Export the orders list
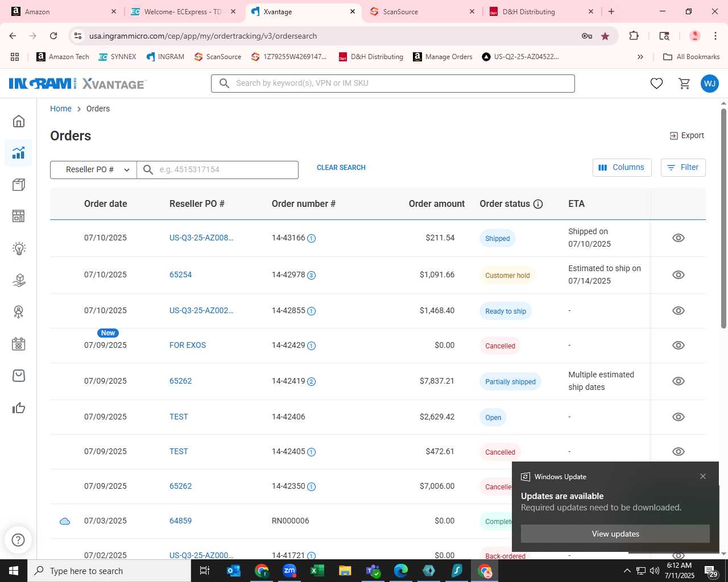The image size is (728, 582). point(686,136)
